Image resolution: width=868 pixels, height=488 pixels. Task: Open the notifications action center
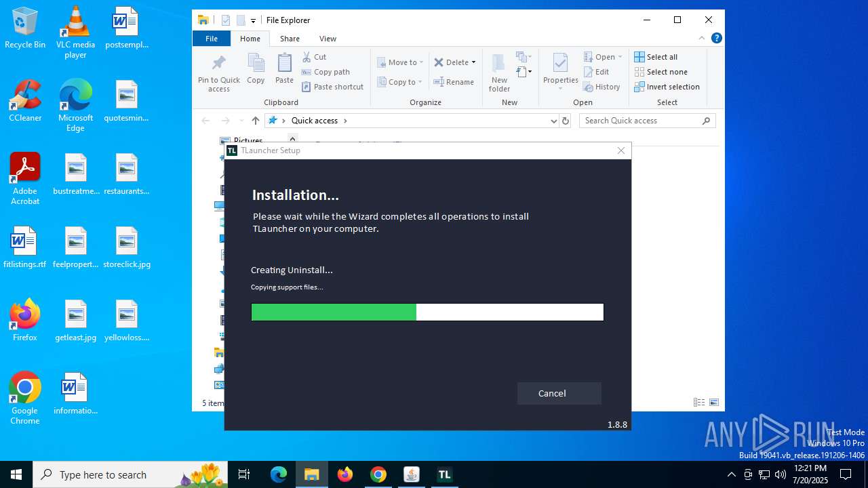click(x=846, y=474)
